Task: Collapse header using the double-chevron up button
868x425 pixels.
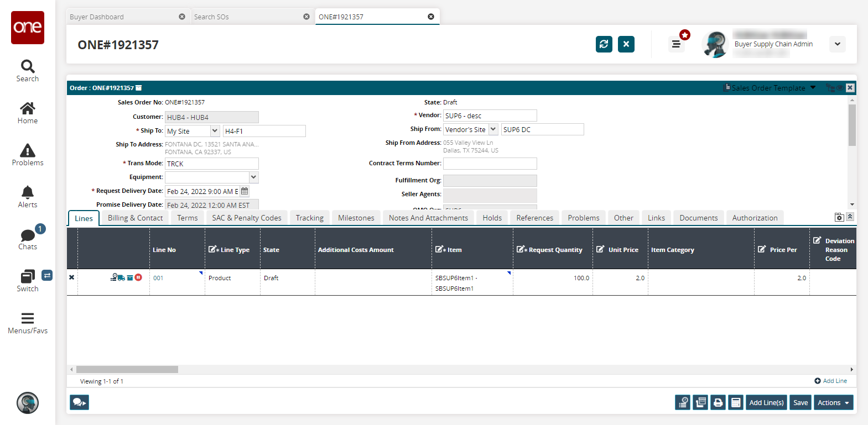Action: coord(850,217)
